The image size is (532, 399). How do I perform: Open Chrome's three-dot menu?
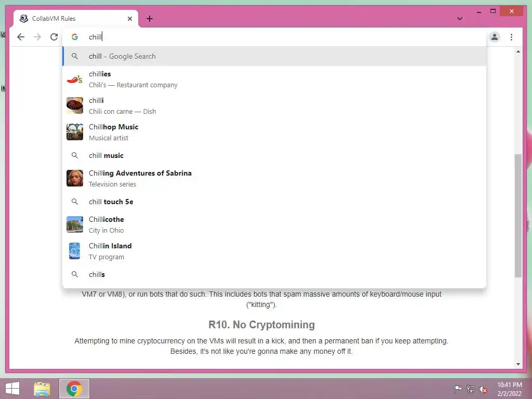click(x=511, y=37)
